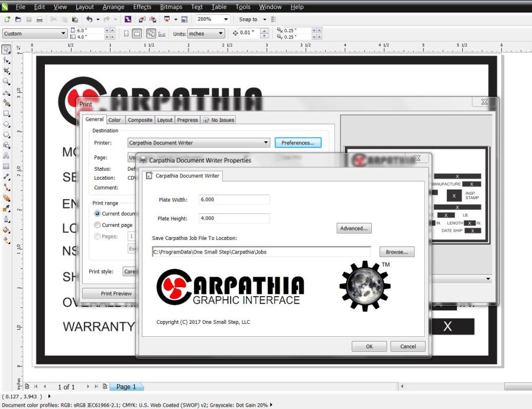Click the Preferences... button
The width and height of the screenshot is (532, 409).
298,143
